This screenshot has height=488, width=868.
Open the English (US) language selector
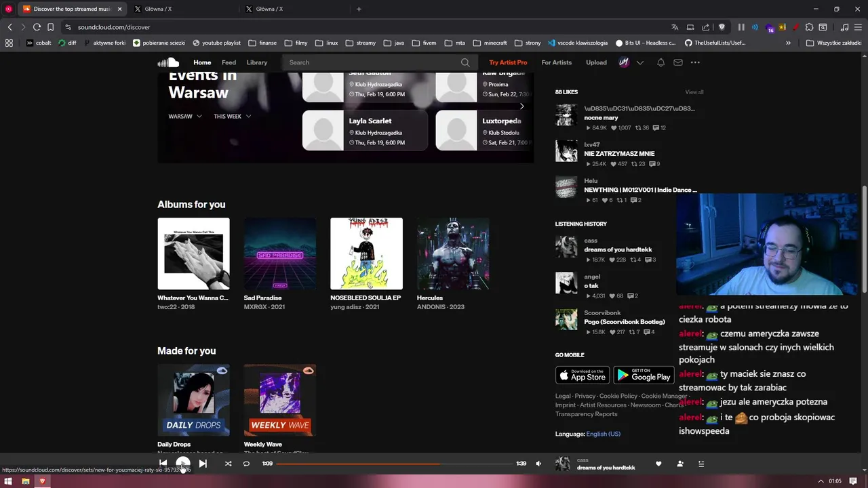click(x=603, y=434)
